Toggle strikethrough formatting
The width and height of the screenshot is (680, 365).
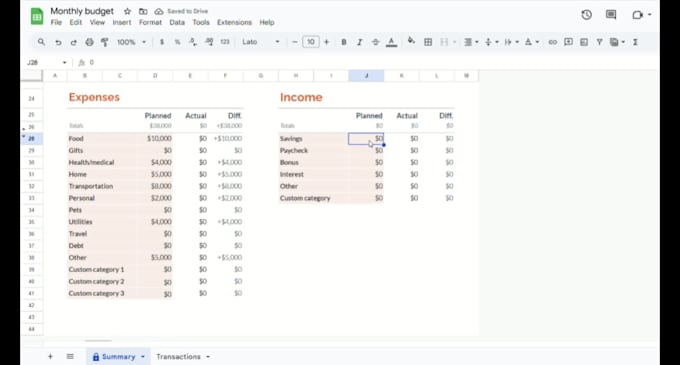[x=376, y=42]
